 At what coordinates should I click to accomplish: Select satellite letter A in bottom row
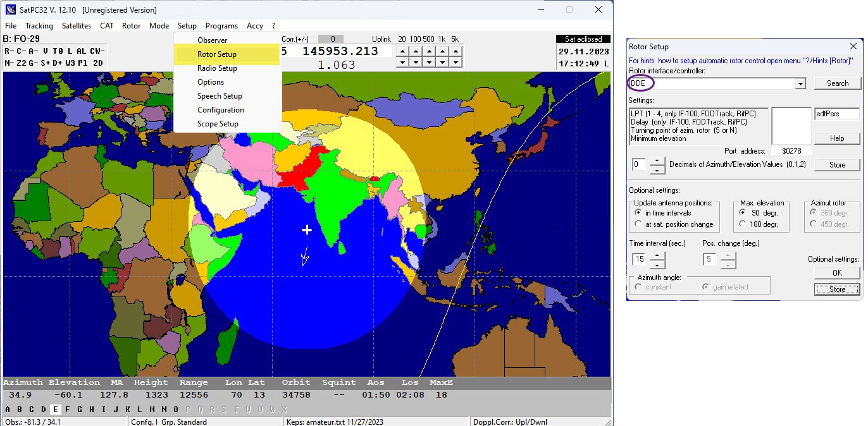click(x=8, y=410)
